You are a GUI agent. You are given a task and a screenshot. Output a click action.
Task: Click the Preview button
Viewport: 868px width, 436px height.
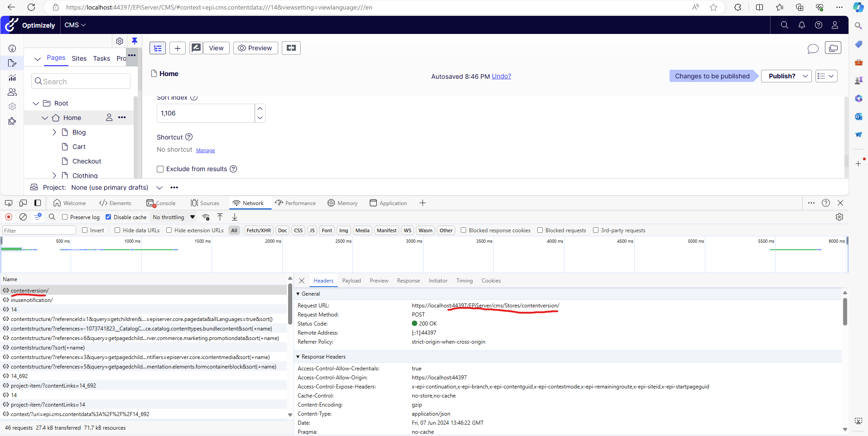tap(255, 48)
